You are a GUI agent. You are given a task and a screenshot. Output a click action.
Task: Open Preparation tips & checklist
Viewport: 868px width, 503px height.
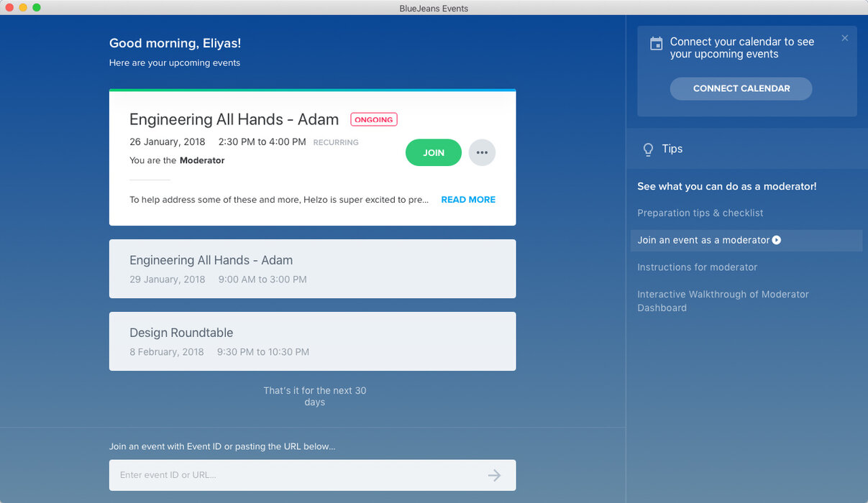click(700, 213)
